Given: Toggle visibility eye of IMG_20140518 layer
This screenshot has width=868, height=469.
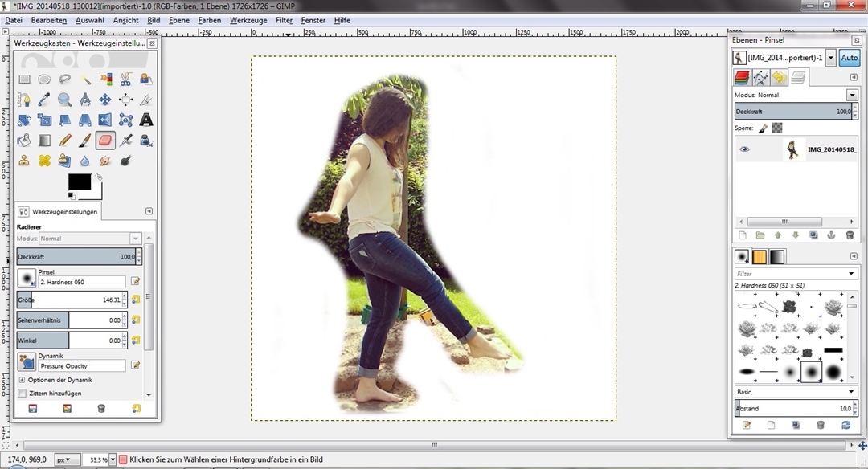Looking at the screenshot, I should tap(744, 149).
